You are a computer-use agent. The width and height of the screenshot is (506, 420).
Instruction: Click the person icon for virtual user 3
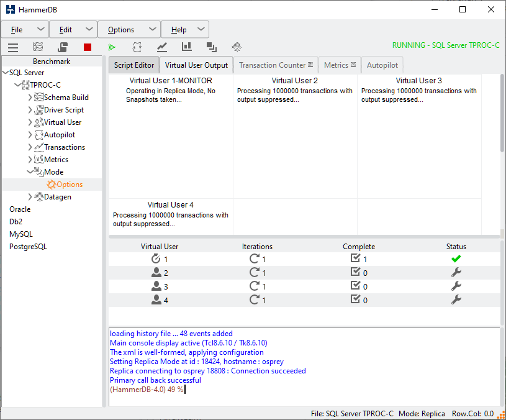click(x=156, y=286)
